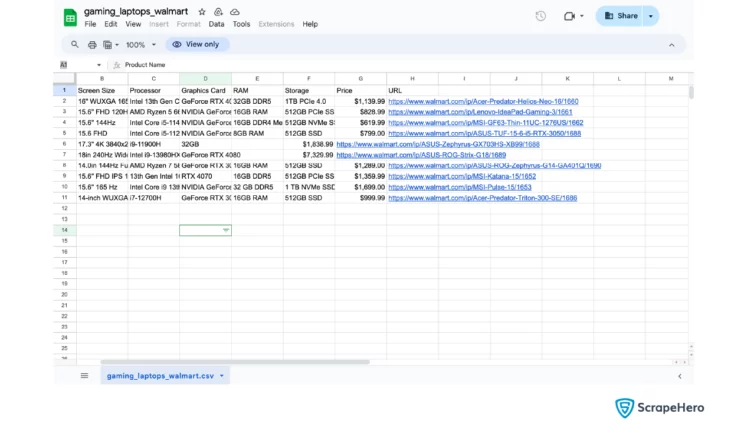Print the spreadsheet
Image resolution: width=744 pixels, height=437 pixels.
click(92, 45)
